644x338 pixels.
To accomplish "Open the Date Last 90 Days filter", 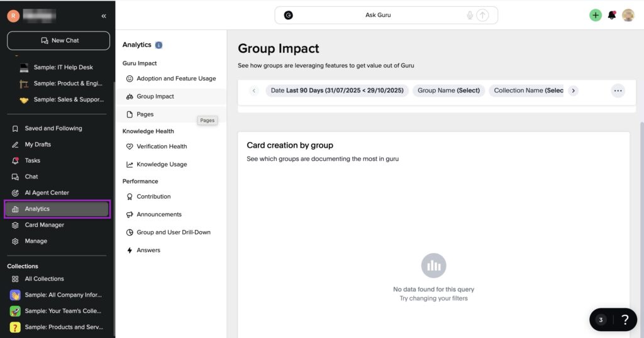I will tap(337, 90).
